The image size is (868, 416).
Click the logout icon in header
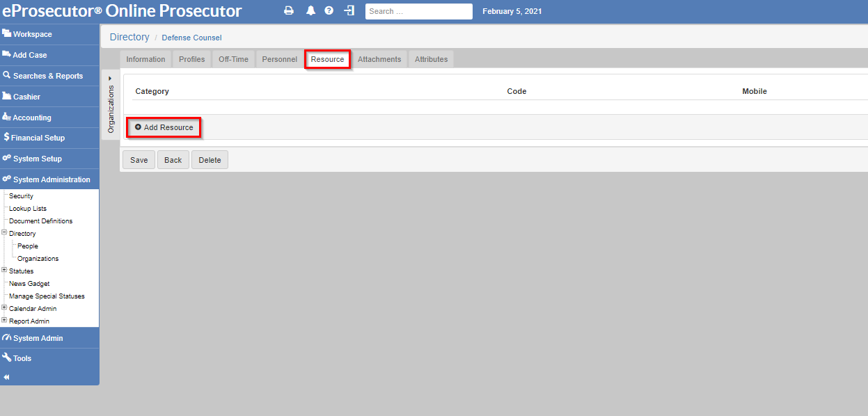click(x=349, y=11)
